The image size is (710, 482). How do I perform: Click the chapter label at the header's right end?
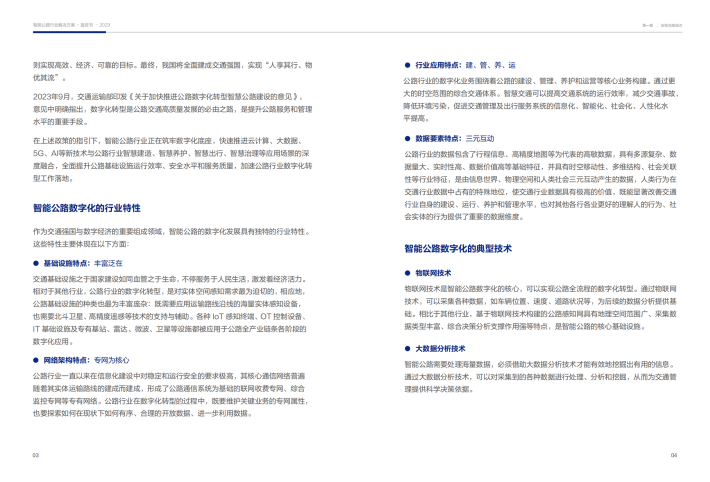click(x=662, y=25)
